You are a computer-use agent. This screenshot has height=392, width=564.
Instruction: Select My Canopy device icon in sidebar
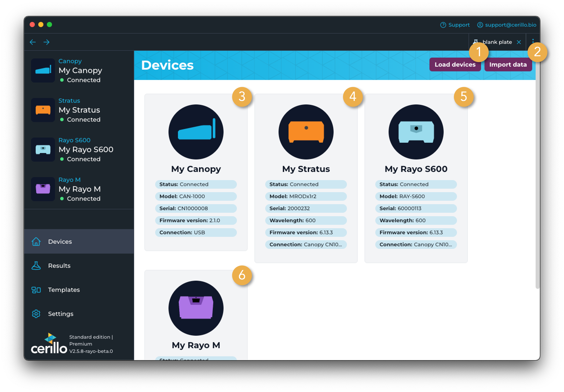pyautogui.click(x=43, y=70)
